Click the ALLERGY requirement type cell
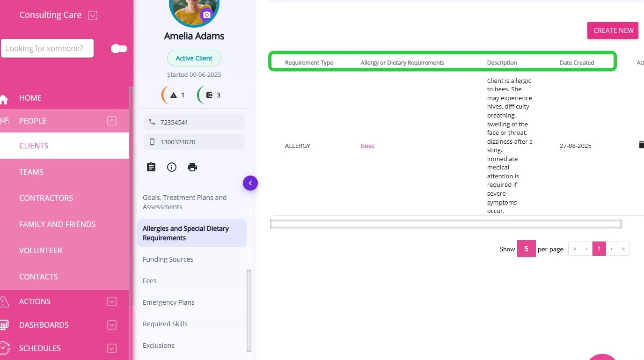The width and height of the screenshot is (644, 360). click(x=298, y=146)
